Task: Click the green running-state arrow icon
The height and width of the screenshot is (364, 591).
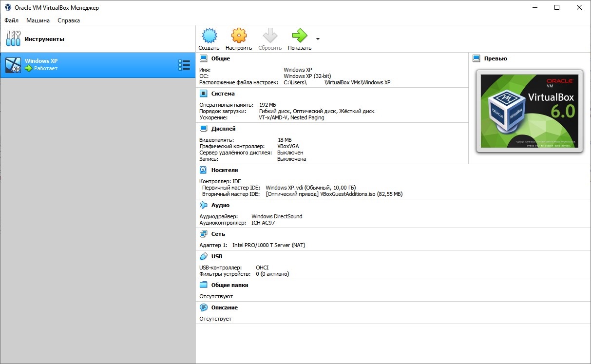Action: [x=28, y=69]
